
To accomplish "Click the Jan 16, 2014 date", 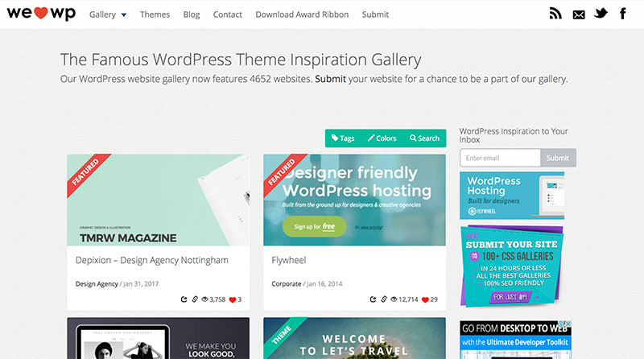I will (x=324, y=284).
